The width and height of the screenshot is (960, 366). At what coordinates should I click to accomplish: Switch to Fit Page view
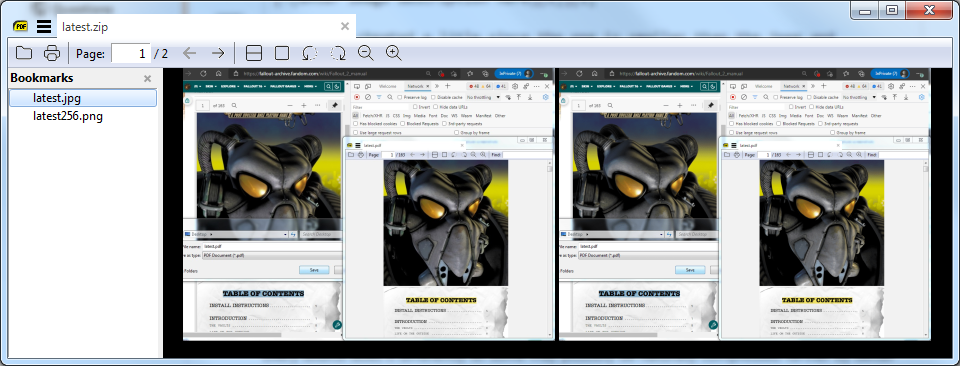point(282,53)
